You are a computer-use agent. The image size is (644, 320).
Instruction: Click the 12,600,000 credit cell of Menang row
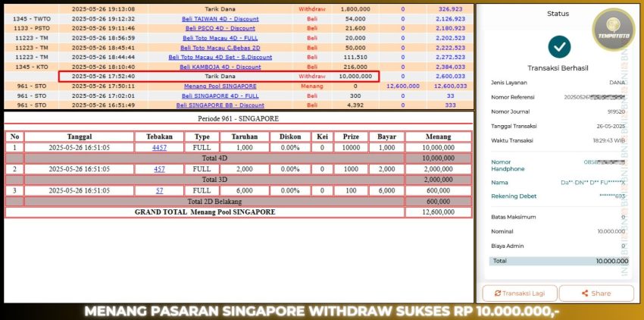click(403, 86)
